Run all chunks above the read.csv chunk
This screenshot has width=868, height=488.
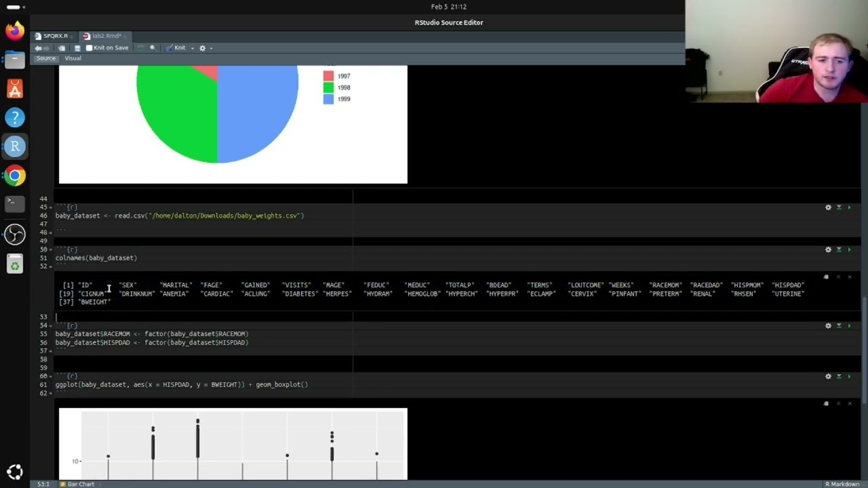[839, 207]
